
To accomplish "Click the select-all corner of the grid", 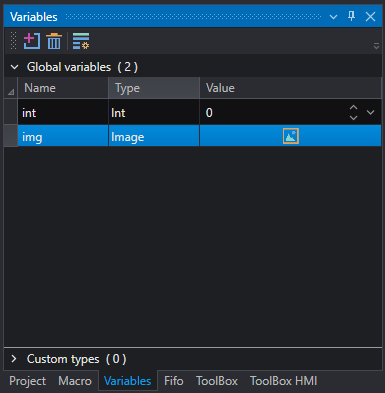I will pos(11,88).
